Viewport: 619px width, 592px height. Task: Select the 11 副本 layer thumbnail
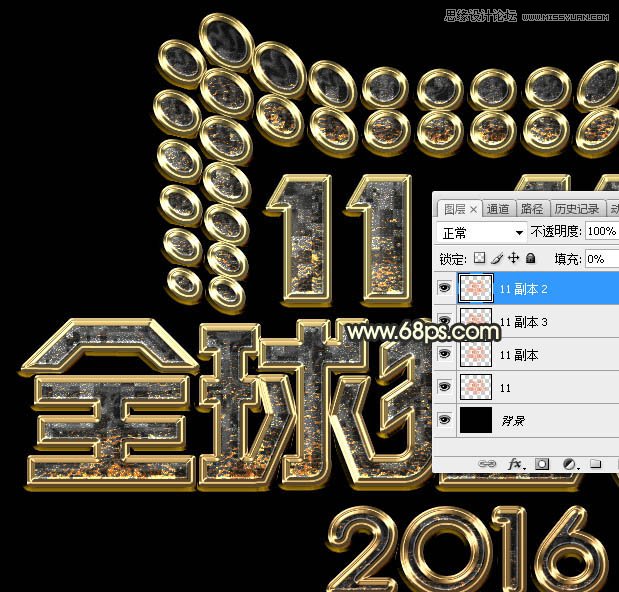476,354
